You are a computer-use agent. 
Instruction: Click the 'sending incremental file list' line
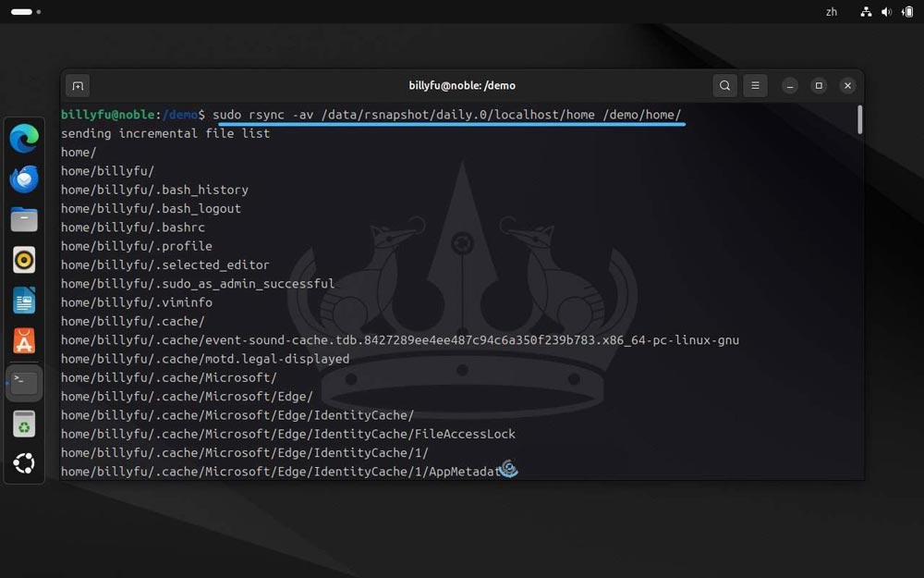(x=165, y=133)
